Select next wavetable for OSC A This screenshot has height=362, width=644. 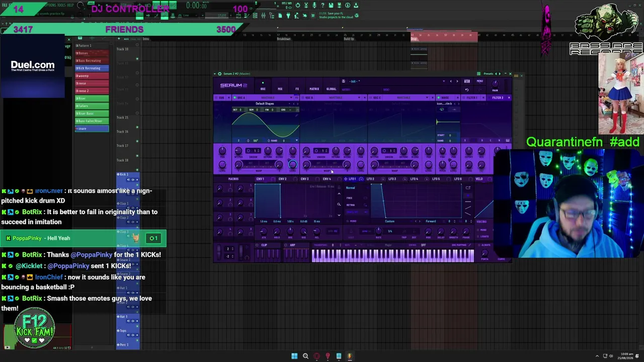[x=297, y=104]
